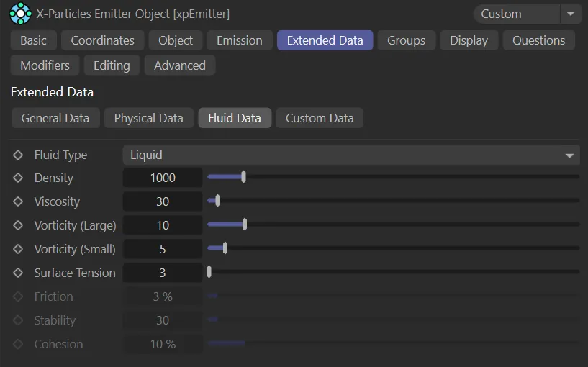Go to the Modifiers tab

45,65
